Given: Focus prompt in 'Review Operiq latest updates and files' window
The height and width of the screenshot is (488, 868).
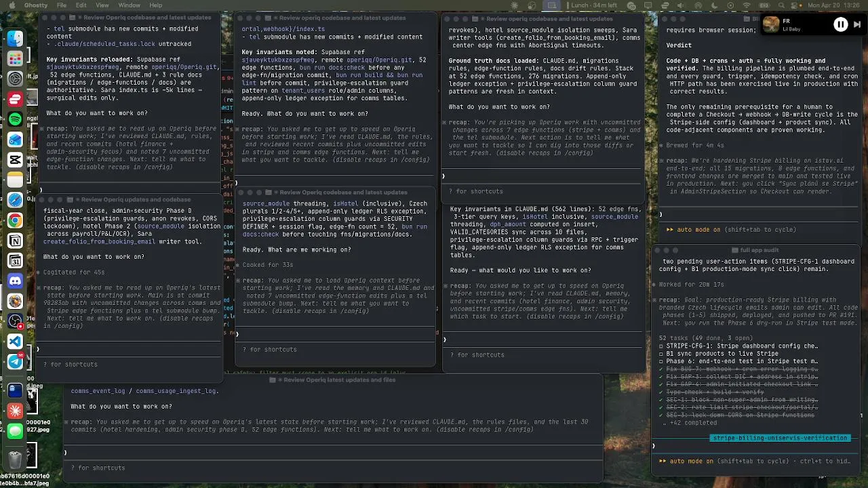Looking at the screenshot, I should (x=332, y=453).
